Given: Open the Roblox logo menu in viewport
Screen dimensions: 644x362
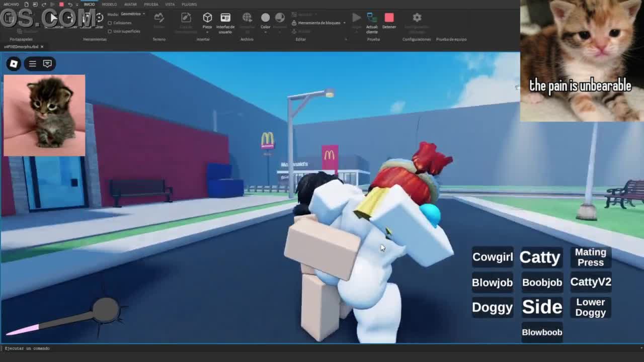Looking at the screenshot, I should tap(14, 64).
